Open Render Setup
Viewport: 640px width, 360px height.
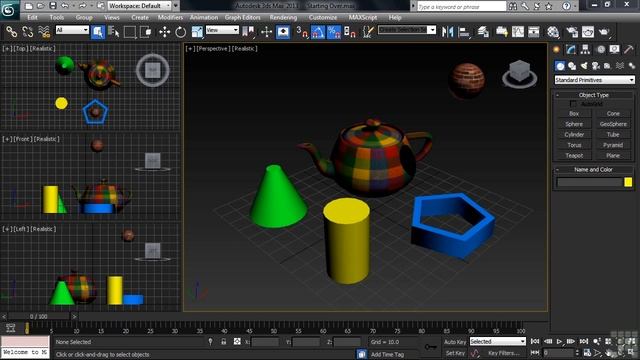point(572,31)
